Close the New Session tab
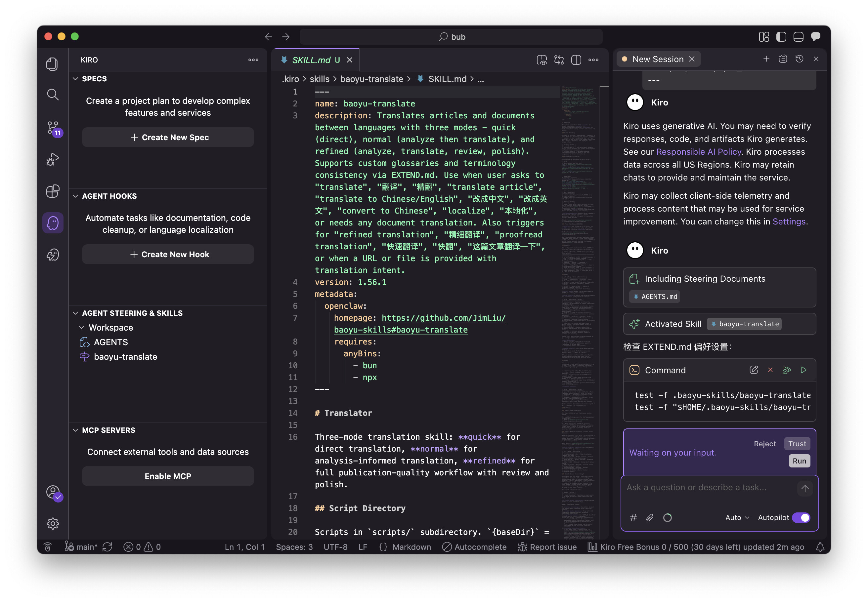Screen dimensions: 868x603 (692, 59)
